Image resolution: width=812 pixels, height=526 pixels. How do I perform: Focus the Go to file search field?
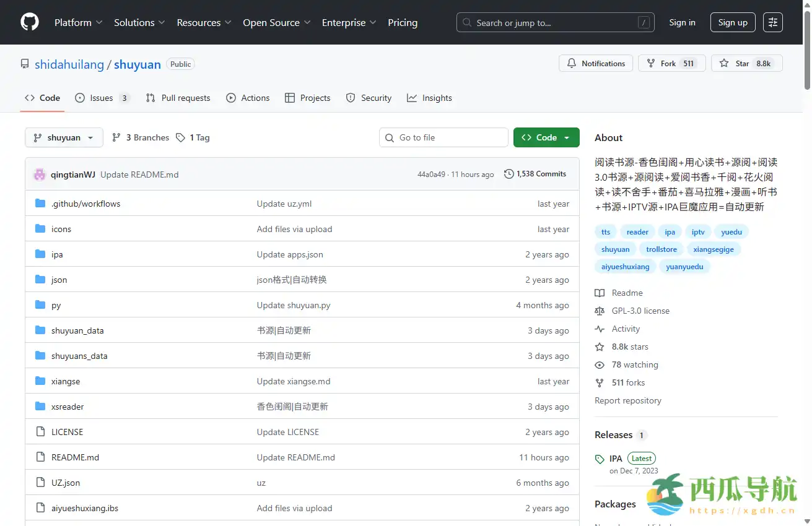tap(443, 137)
